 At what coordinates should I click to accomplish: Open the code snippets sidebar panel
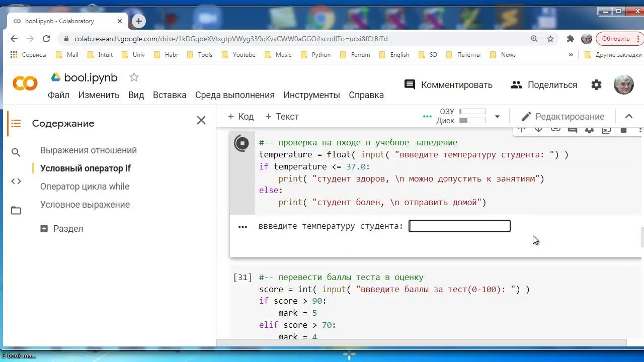16,182
